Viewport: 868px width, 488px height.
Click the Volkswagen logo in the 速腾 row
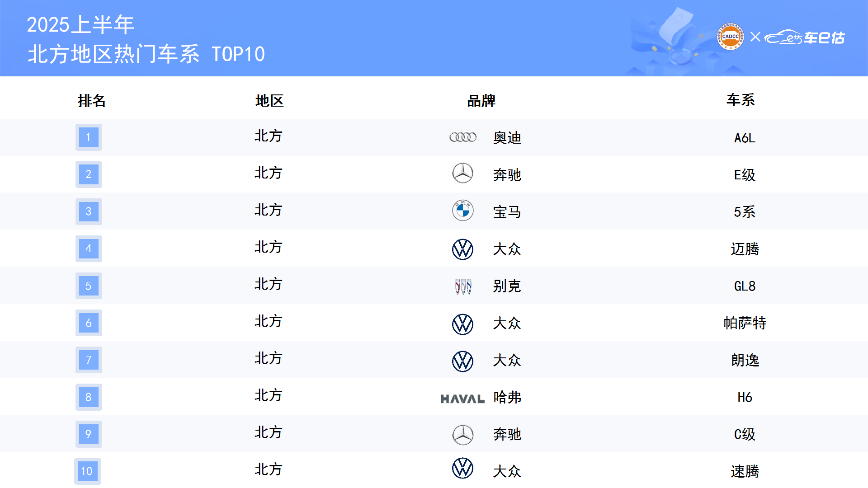463,468
